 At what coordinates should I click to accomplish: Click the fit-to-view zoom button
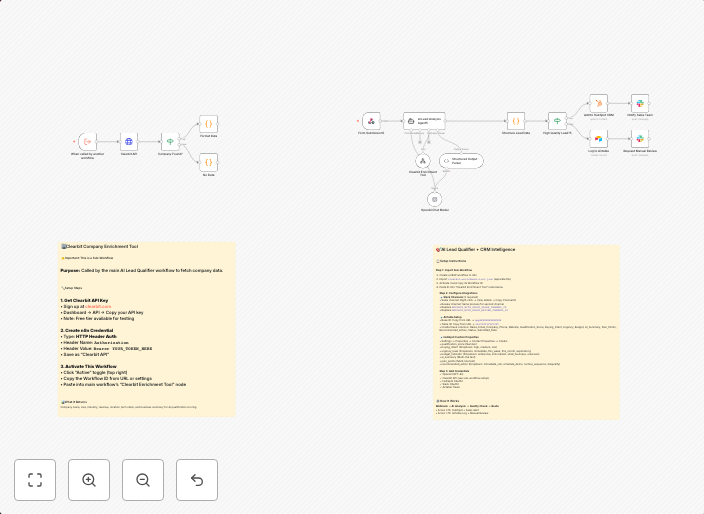tap(35, 480)
